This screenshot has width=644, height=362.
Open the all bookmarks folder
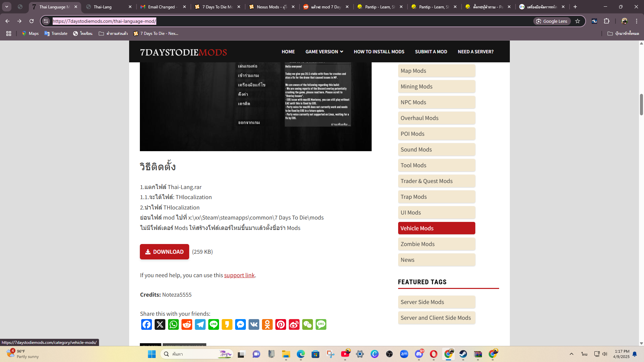coord(623,34)
